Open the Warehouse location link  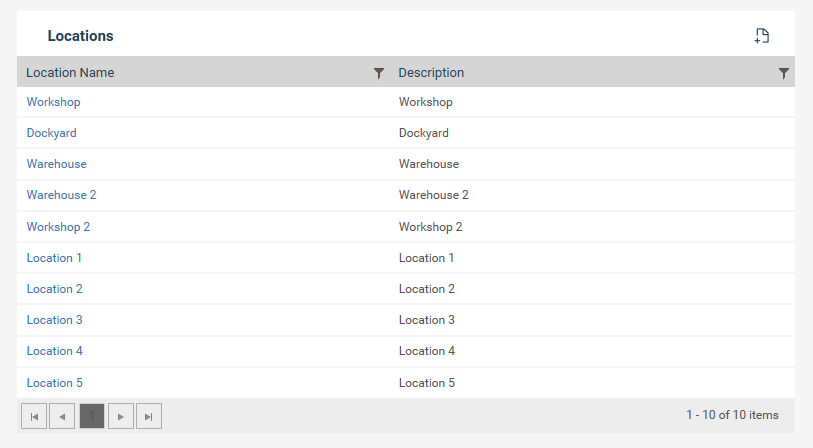(57, 164)
